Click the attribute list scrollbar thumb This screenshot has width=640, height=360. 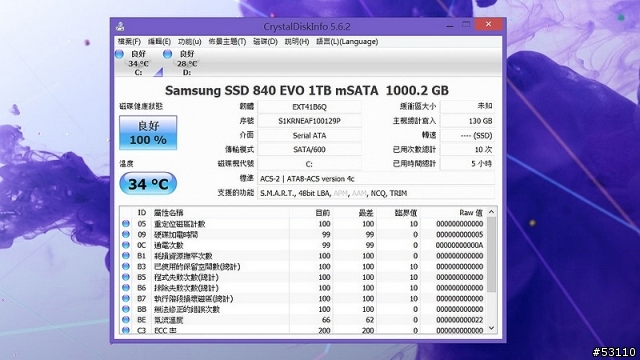coord(491,254)
